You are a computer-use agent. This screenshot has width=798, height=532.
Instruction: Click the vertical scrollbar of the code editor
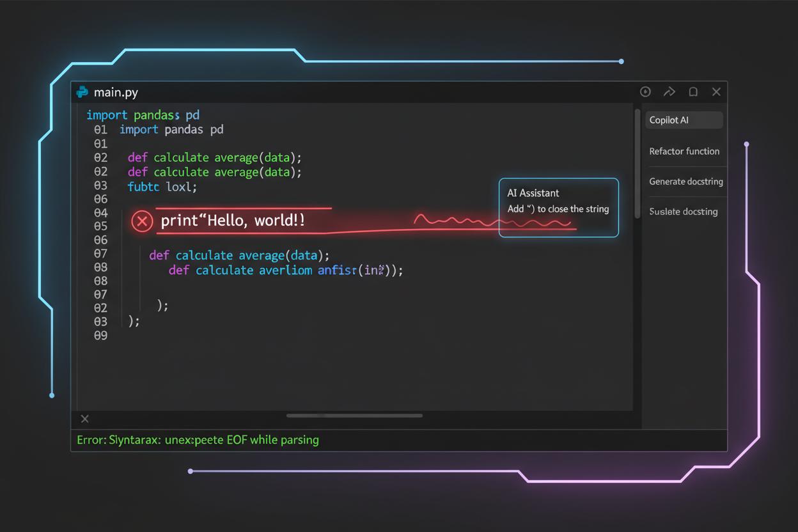tap(637, 164)
